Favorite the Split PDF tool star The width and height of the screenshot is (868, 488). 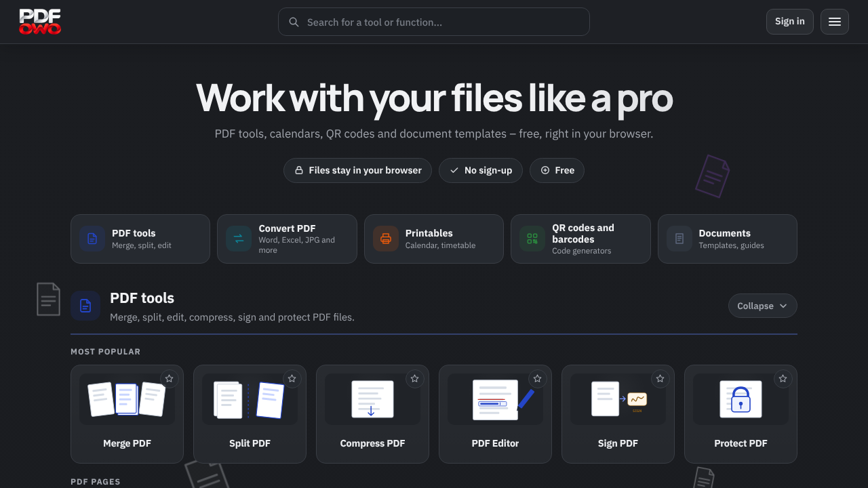[292, 379]
